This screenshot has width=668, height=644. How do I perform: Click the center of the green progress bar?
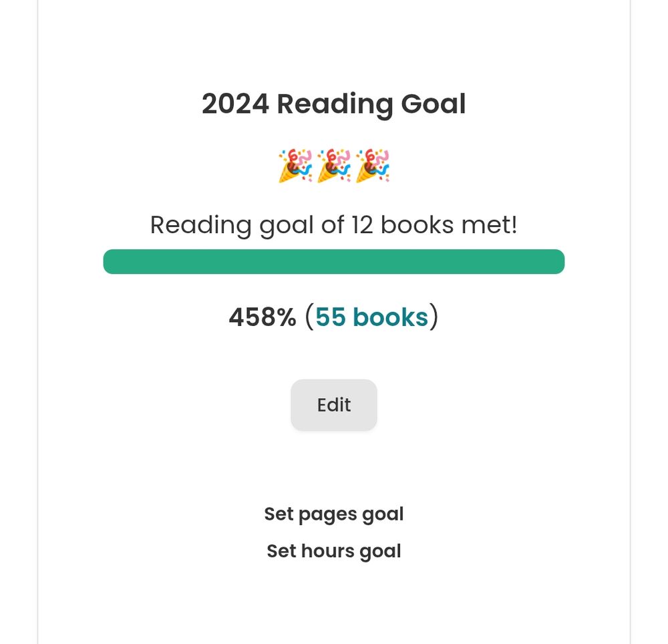pos(334,262)
